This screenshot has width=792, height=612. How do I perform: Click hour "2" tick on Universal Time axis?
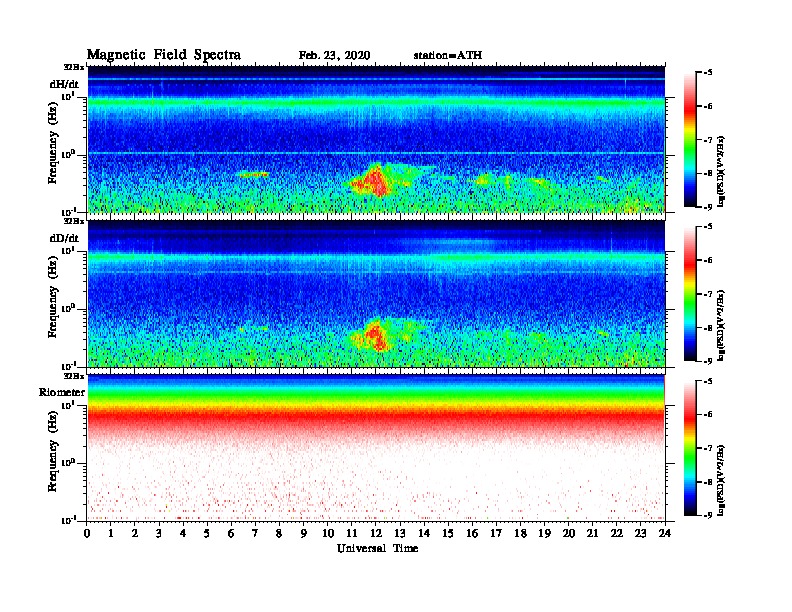coord(135,534)
